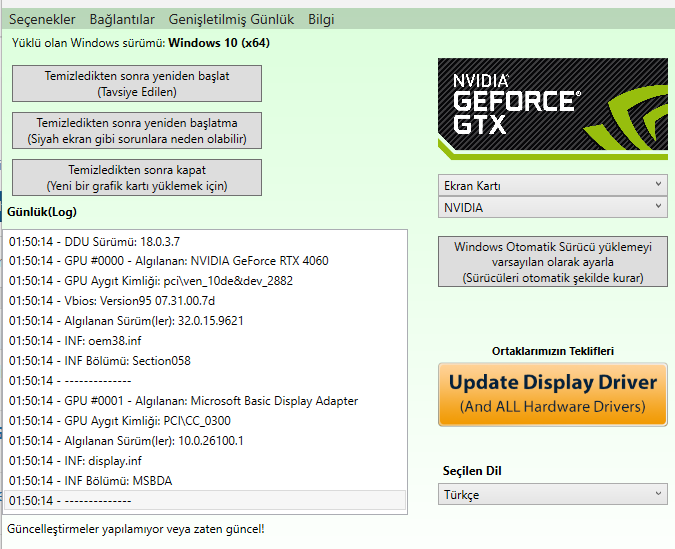Click the Seçilen Dil label

pyautogui.click(x=472, y=471)
